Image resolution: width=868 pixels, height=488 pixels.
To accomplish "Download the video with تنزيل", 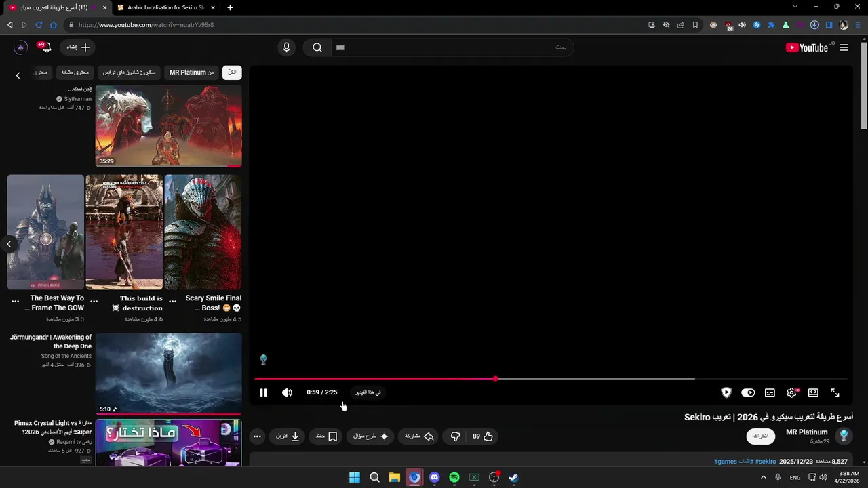I will [288, 436].
